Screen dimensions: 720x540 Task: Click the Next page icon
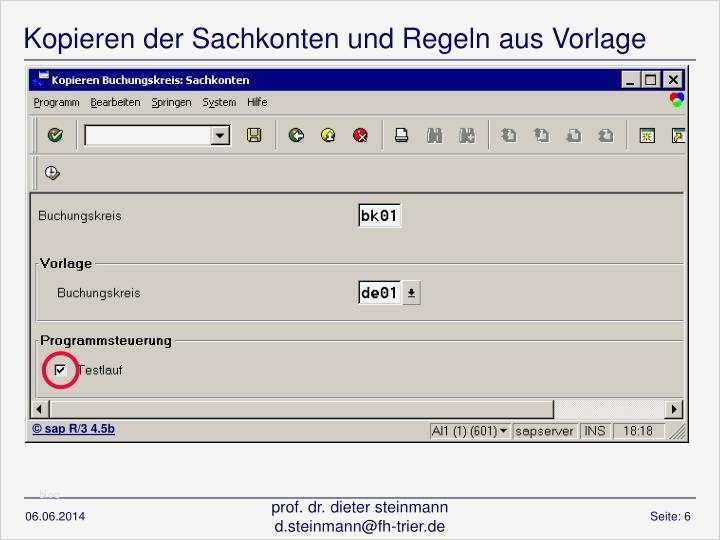(574, 135)
